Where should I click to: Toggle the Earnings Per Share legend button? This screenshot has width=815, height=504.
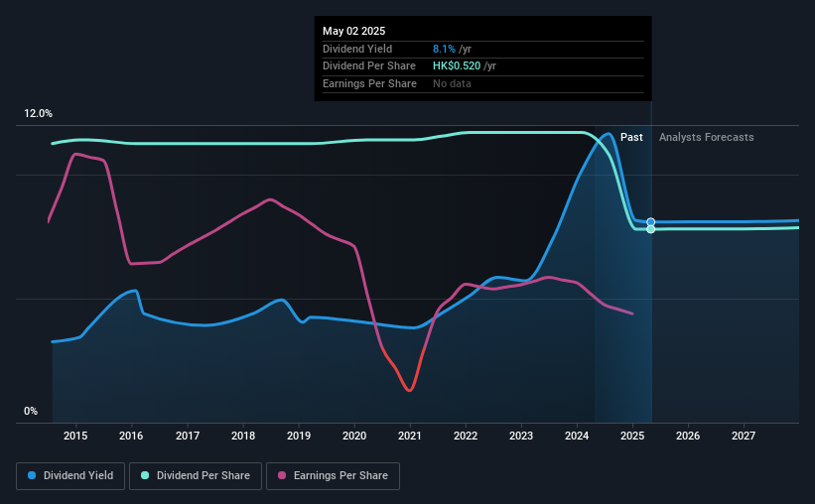pos(333,476)
